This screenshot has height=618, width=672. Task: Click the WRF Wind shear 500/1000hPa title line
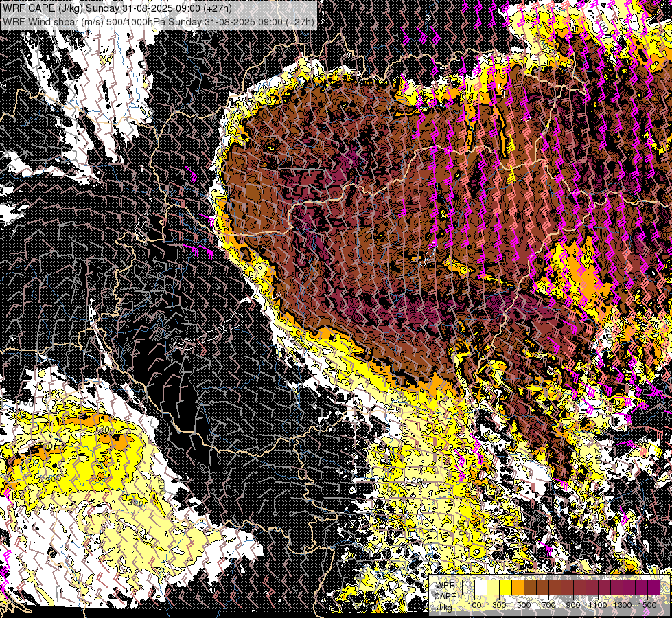[x=158, y=21]
